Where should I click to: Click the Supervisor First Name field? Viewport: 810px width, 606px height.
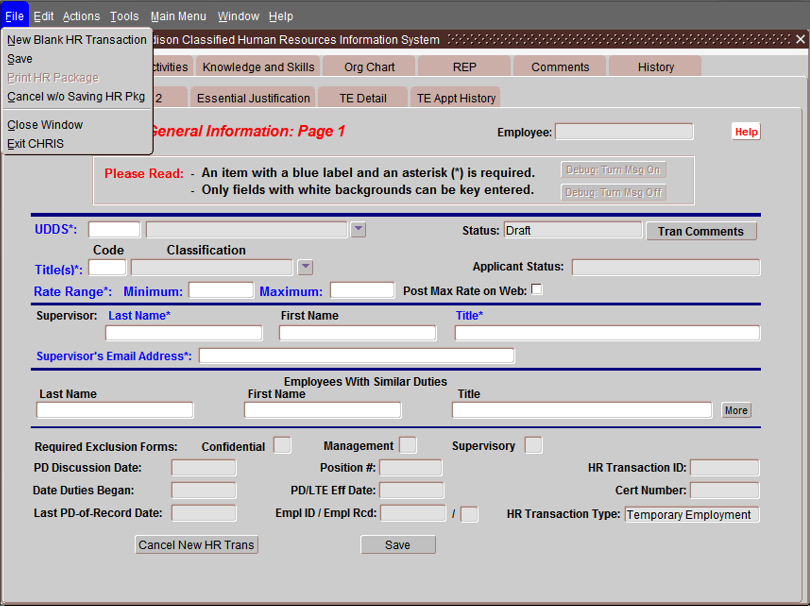pos(357,333)
